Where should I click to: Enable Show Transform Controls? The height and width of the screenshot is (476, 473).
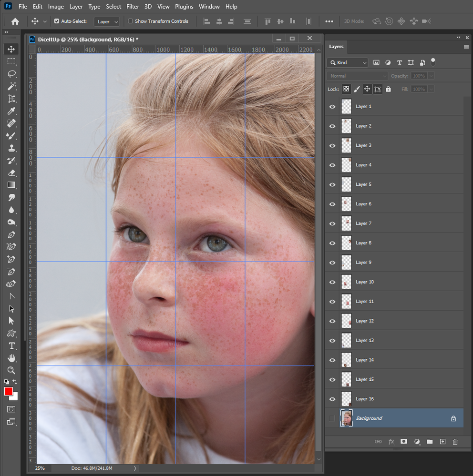coord(130,21)
